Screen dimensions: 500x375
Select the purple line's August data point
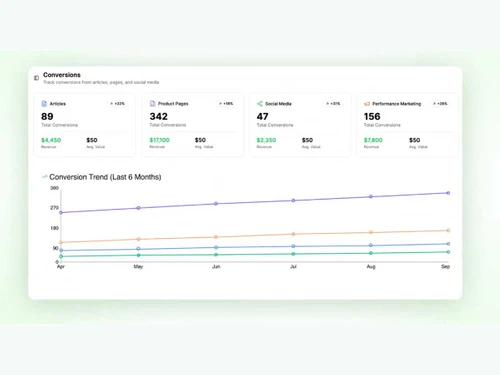371,197
